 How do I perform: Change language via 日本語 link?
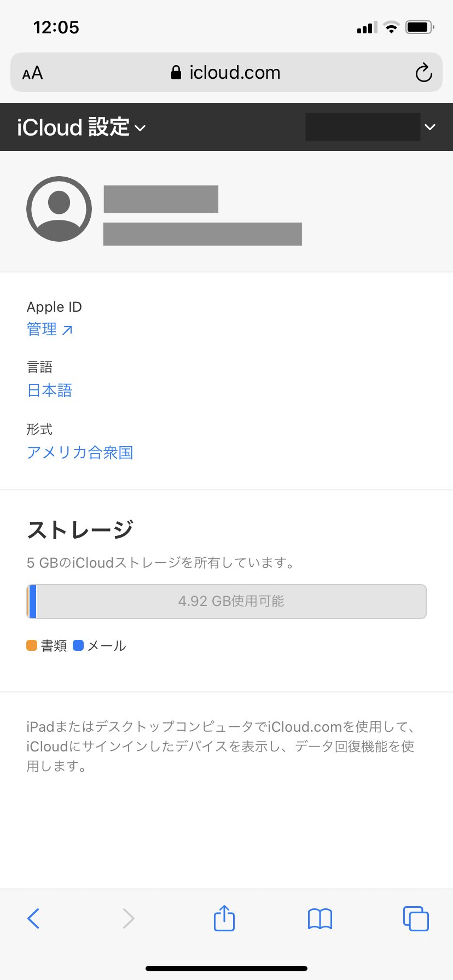(50, 390)
